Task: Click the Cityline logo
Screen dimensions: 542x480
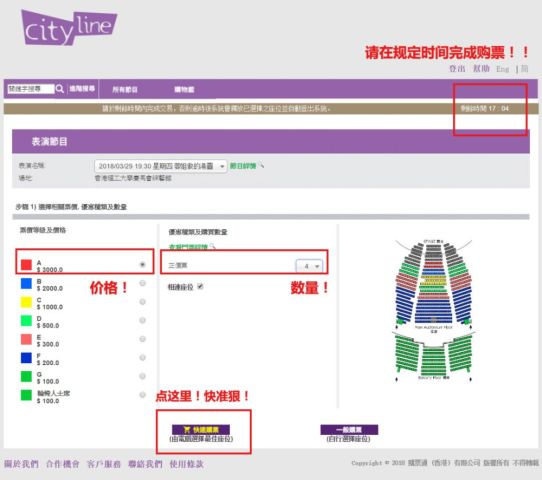Action: tap(69, 28)
